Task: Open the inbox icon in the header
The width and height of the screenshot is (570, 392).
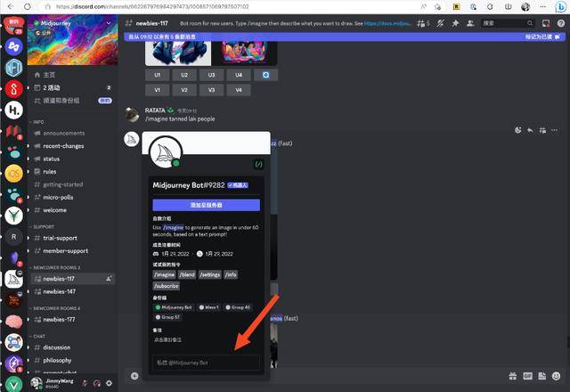Action: [x=546, y=23]
